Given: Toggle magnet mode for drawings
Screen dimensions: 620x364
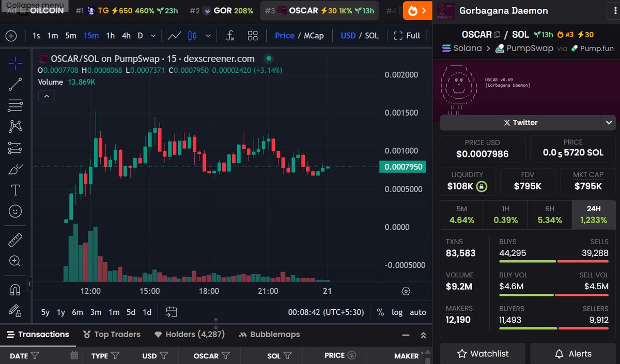Looking at the screenshot, I should point(16,290).
